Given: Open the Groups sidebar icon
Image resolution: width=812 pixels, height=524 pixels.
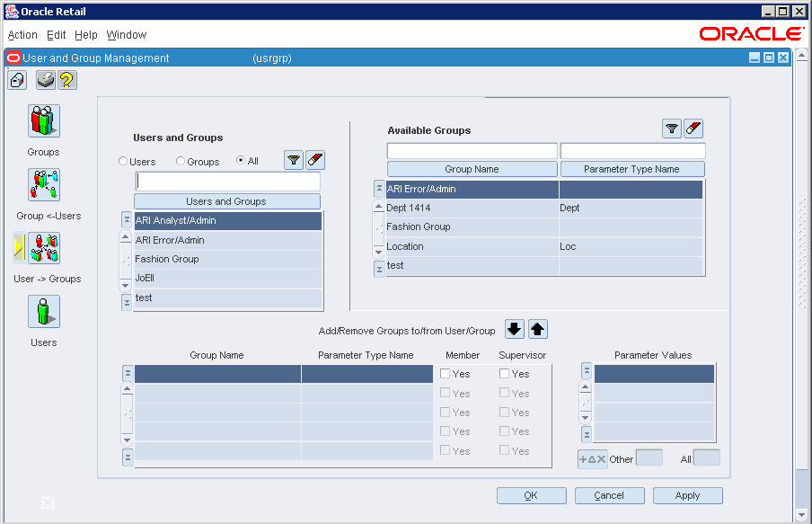Looking at the screenshot, I should pos(44,120).
